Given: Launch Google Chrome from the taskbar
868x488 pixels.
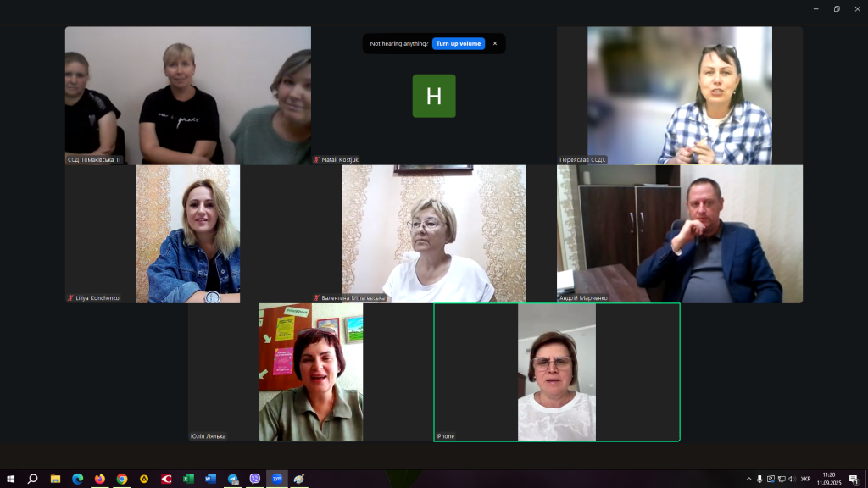Looking at the screenshot, I should [x=122, y=479].
